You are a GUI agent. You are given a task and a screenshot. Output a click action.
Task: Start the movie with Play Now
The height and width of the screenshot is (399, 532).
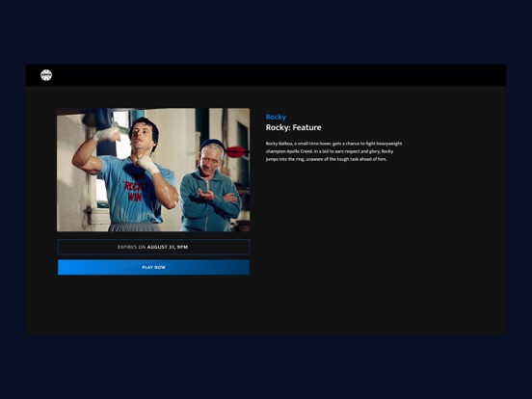point(153,267)
